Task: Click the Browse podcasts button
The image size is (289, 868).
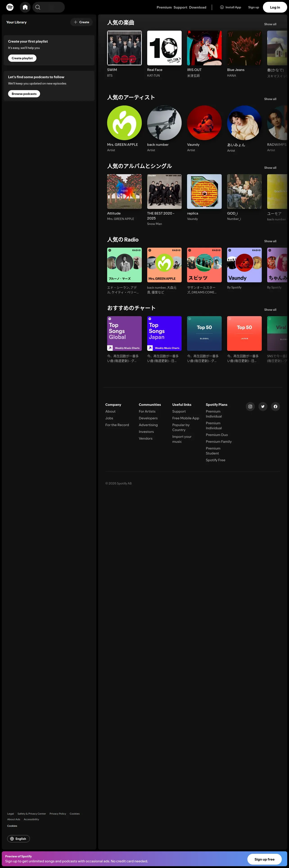Action: point(24,94)
